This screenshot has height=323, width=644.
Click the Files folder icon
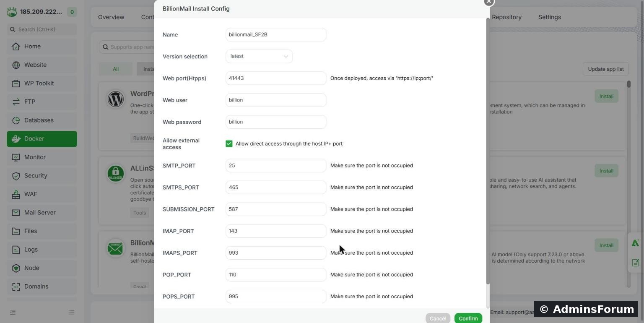tap(16, 231)
